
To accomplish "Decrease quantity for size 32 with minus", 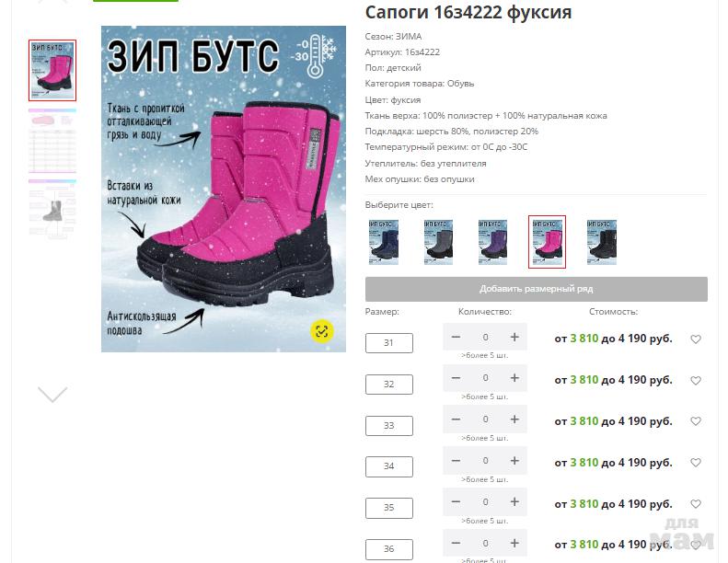I will click(x=456, y=378).
